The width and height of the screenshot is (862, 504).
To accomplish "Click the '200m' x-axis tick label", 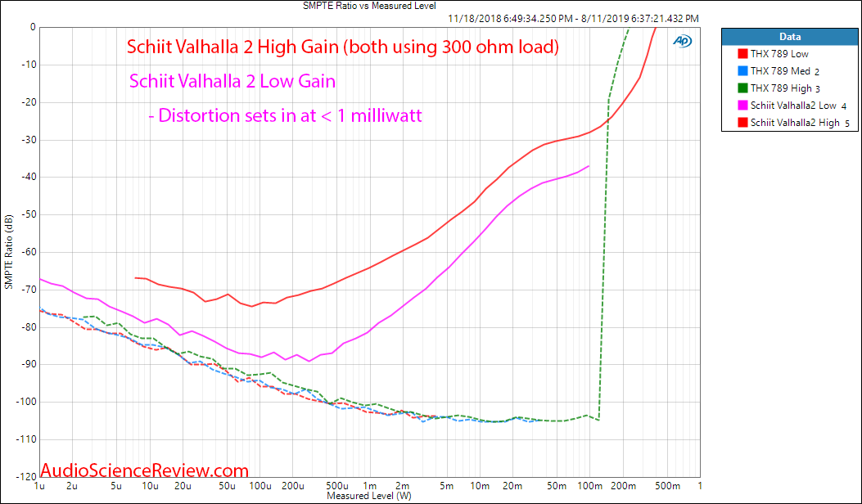I will pyautogui.click(x=623, y=487).
